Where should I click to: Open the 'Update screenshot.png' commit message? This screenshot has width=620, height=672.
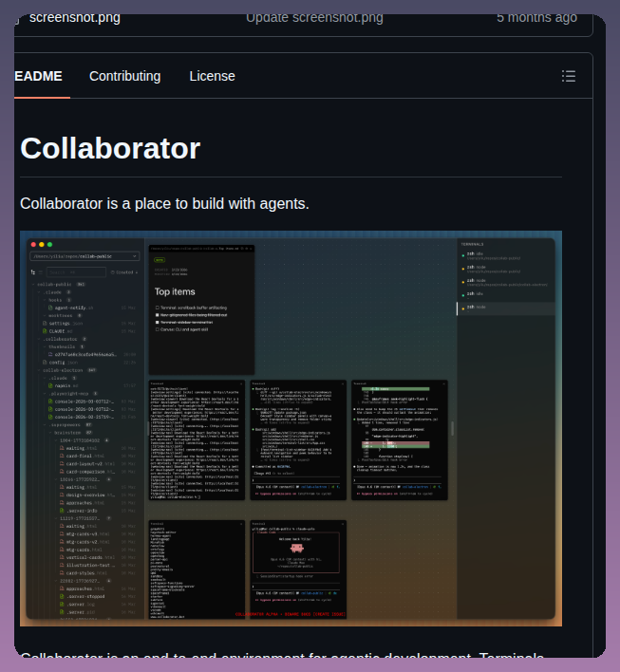314,18
